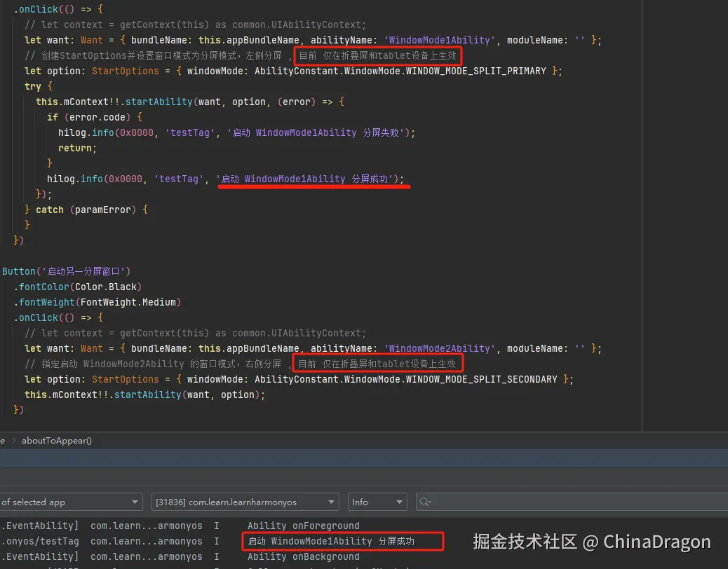Click the .fontColor(Color.Black) line
The height and width of the screenshot is (569, 728).
coord(78,287)
